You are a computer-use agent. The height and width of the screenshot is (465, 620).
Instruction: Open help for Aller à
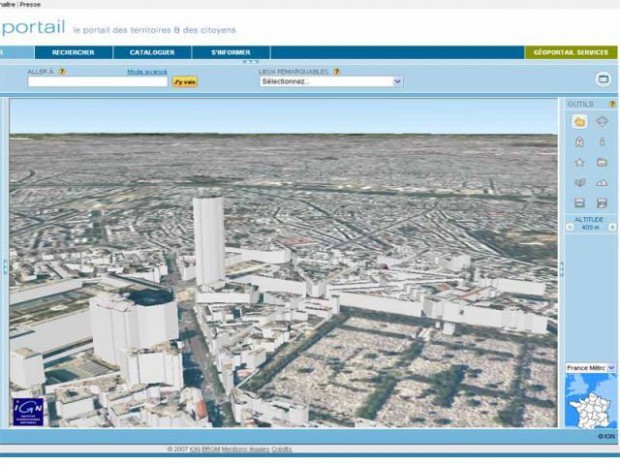click(62, 72)
